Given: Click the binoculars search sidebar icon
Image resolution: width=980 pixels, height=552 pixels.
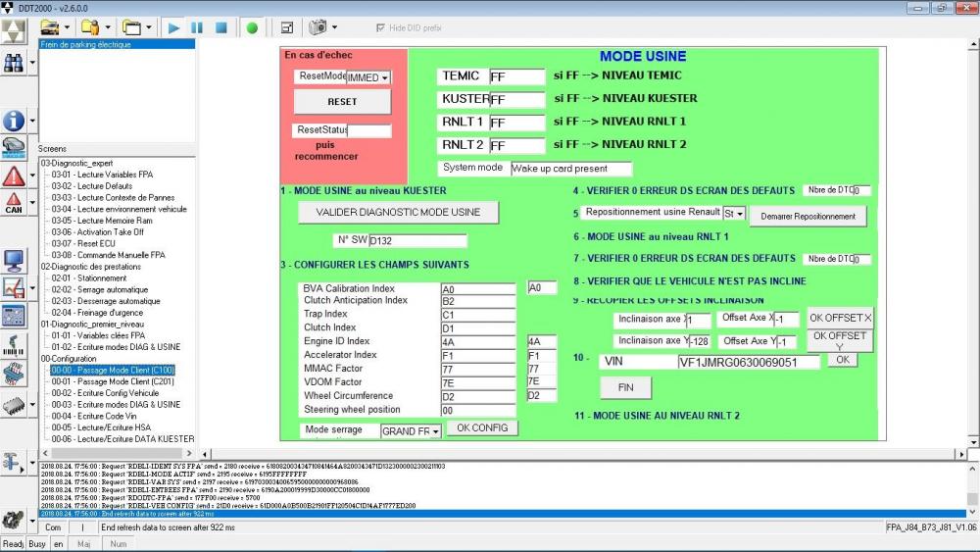Looking at the screenshot, I should point(13,63).
